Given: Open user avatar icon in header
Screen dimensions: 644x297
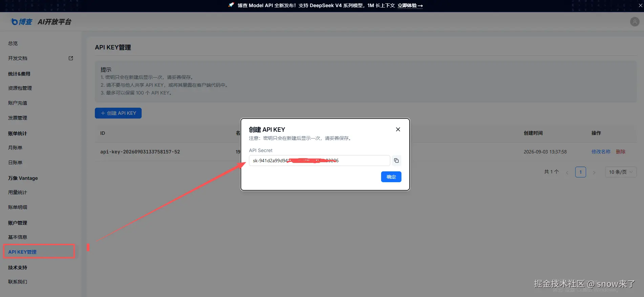Looking at the screenshot, I should pyautogui.click(x=635, y=22).
